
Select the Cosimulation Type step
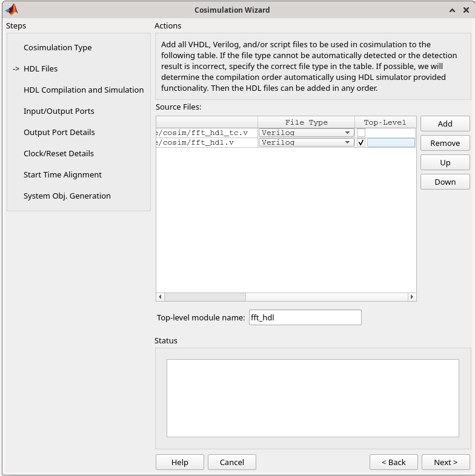[x=58, y=47]
